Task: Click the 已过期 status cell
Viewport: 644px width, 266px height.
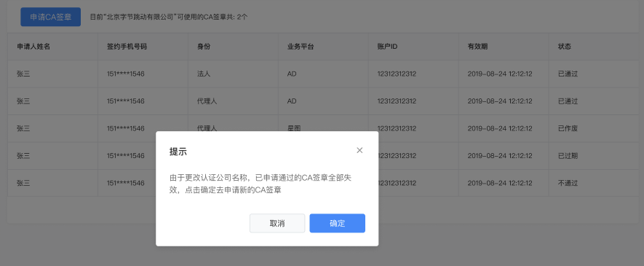Action: (568, 156)
